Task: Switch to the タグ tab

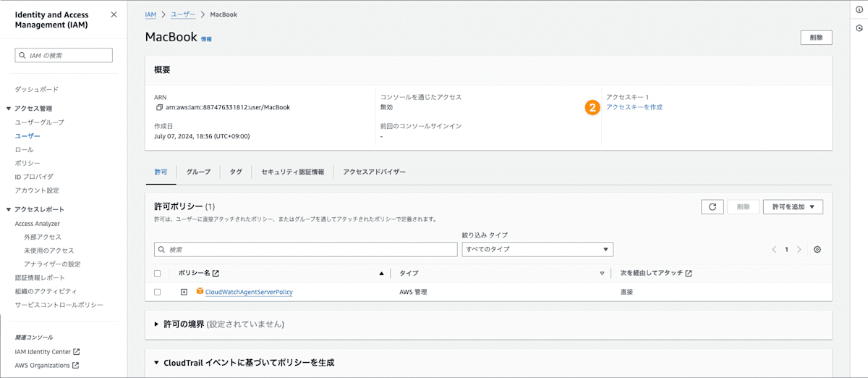Action: [236, 172]
